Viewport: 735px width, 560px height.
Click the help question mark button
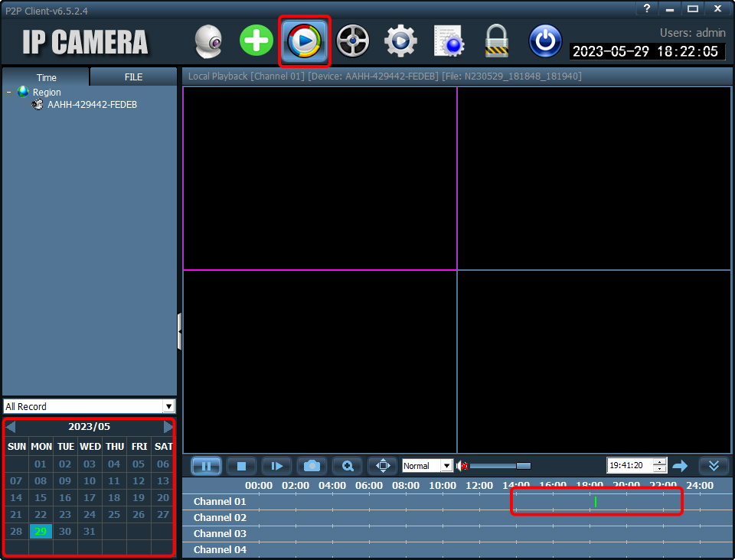(x=647, y=8)
